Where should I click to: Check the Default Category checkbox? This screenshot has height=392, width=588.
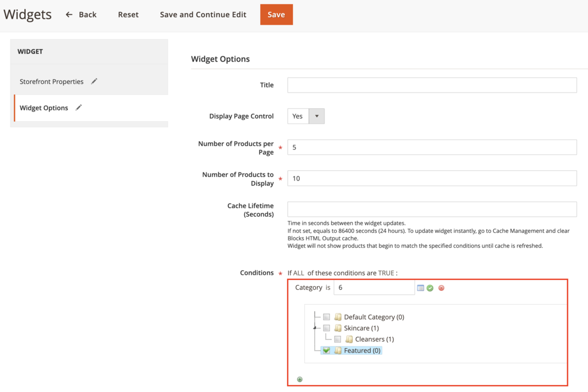(x=326, y=317)
